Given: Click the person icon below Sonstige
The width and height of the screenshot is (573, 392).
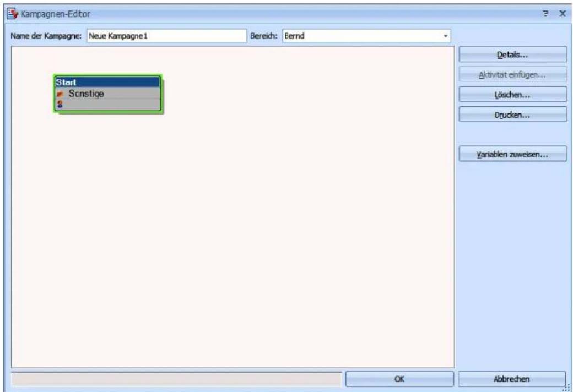Looking at the screenshot, I should point(60,105).
